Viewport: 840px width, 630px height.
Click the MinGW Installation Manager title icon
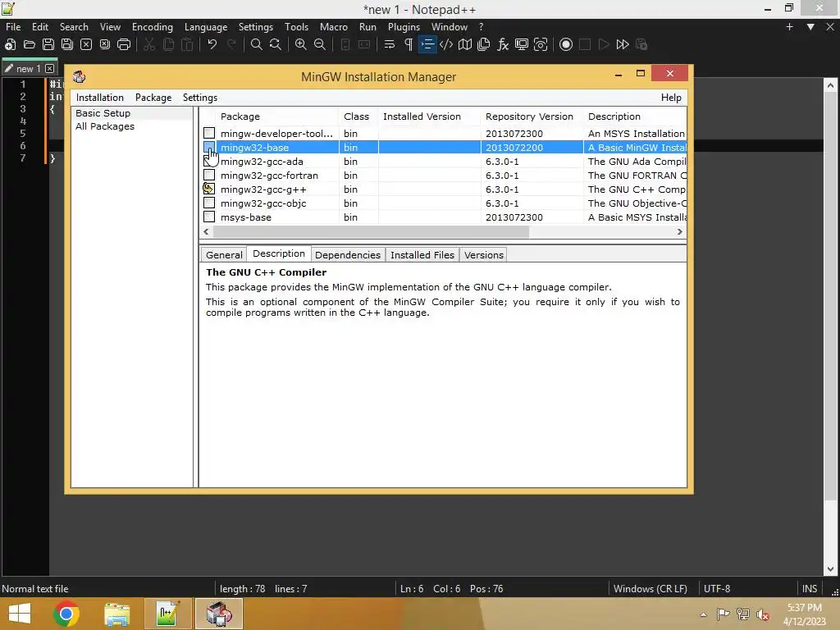[80, 76]
